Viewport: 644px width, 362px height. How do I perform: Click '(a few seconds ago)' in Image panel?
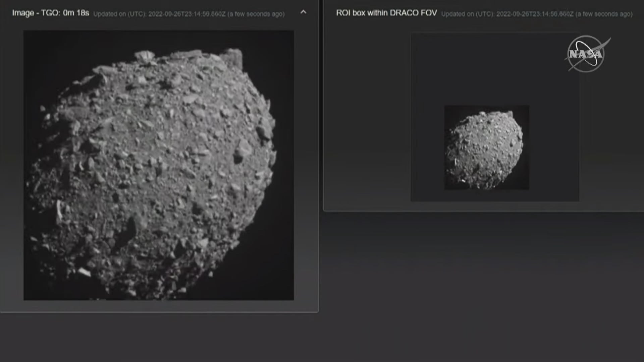tap(256, 14)
